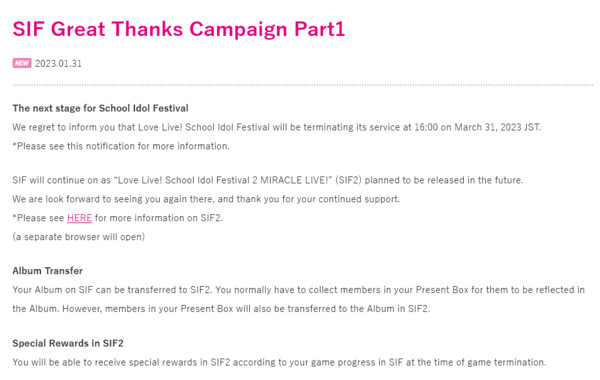Click 'We regret to inform you' at sentence start
The image size is (600, 380).
[x=54, y=127]
